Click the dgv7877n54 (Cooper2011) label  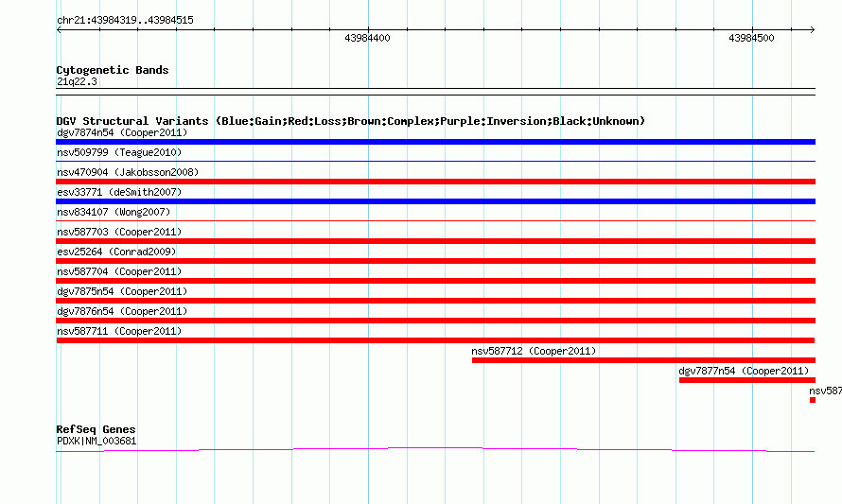click(x=744, y=371)
